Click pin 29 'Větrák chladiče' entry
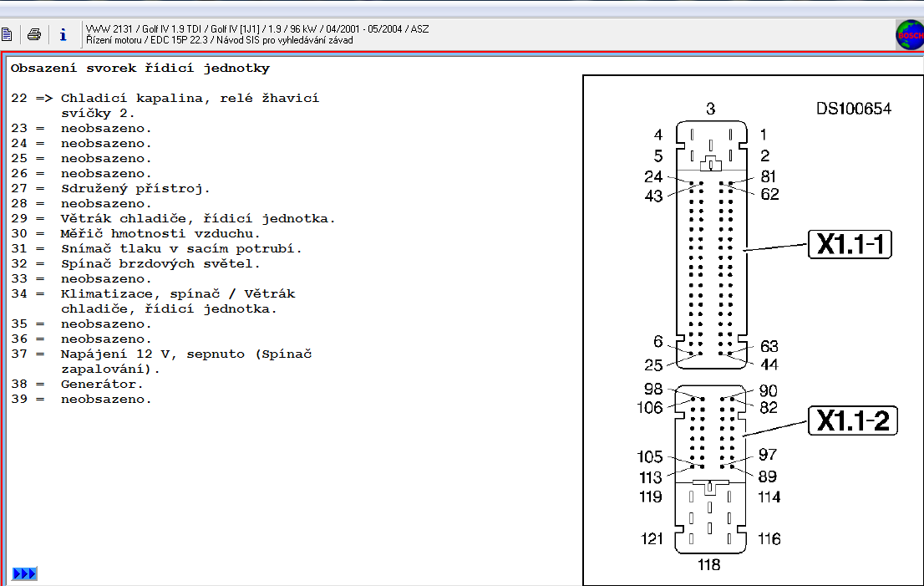The width and height of the screenshot is (924, 586). point(198,218)
